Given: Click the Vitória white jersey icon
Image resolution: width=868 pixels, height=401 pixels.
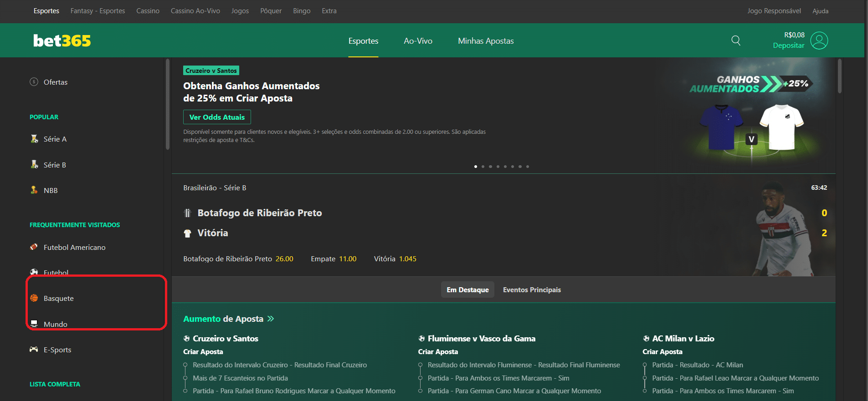Looking at the screenshot, I should 187,233.
